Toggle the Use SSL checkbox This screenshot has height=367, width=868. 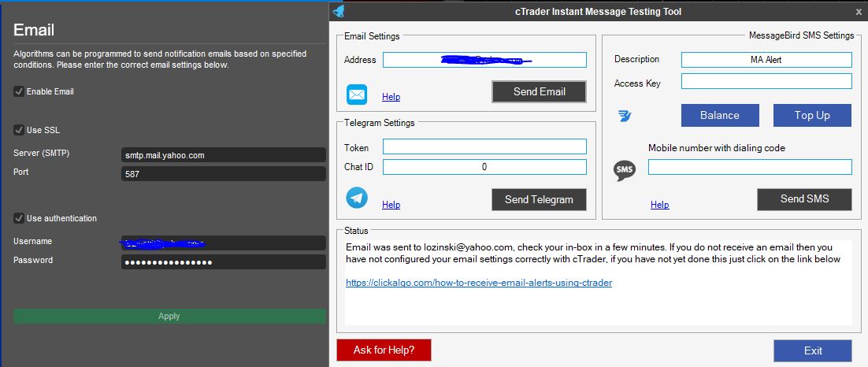pos(18,130)
